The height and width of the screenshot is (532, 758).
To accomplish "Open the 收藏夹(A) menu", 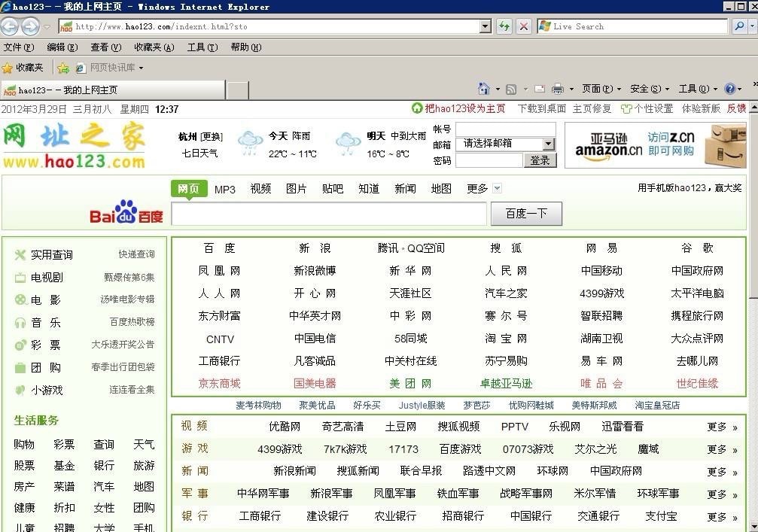I will pos(154,47).
